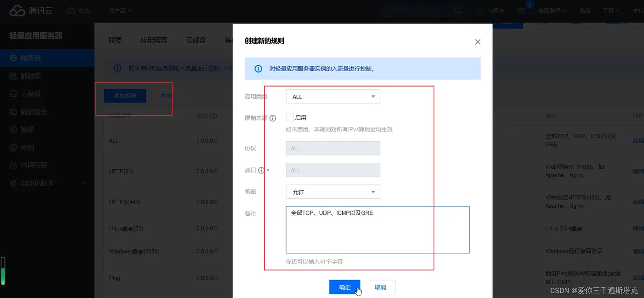This screenshot has height=298, width=644.
Task: Enable the 限制来源 启用 checkbox
Action: click(x=290, y=118)
